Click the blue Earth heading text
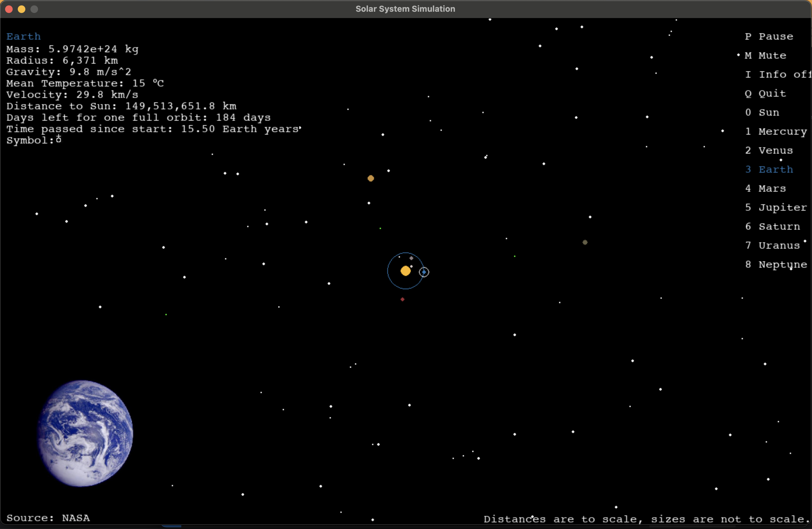The height and width of the screenshot is (529, 812). (x=23, y=36)
